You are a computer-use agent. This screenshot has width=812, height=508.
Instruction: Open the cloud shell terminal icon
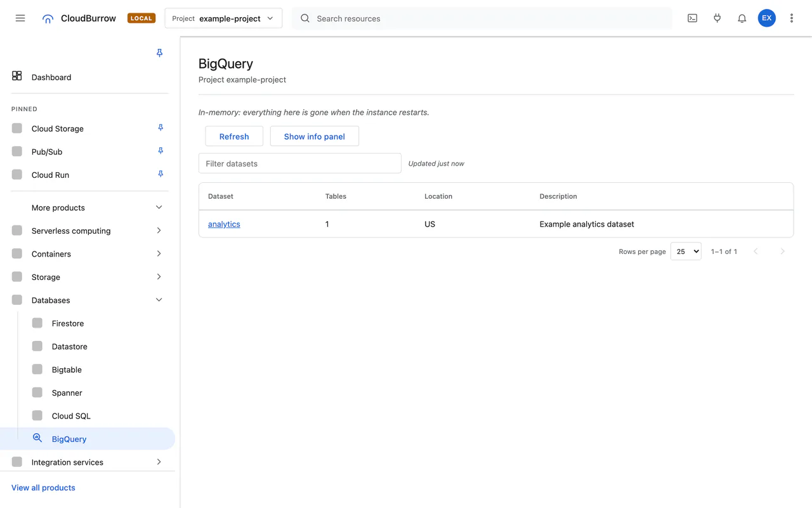coord(692,18)
